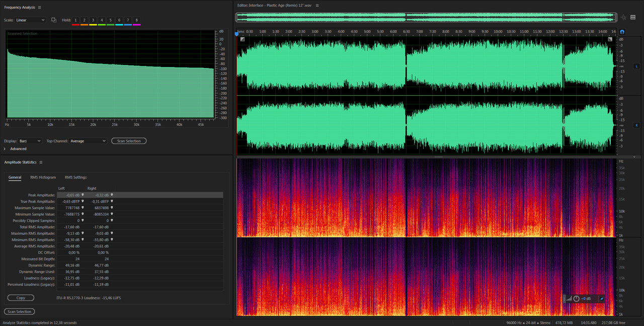Screen dimensions: 644x326
Task: Switch to the RMS Histogram tab
Action: click(43, 177)
